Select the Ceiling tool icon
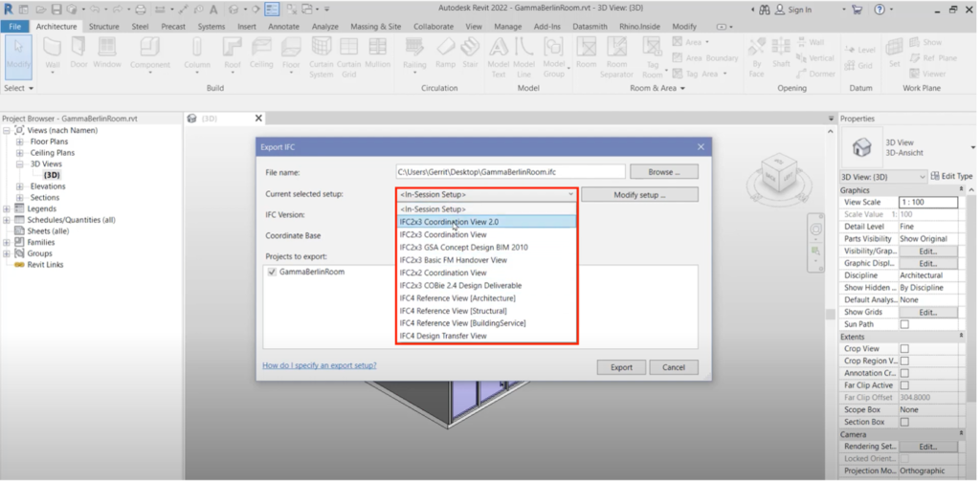The height and width of the screenshot is (482, 980). click(x=260, y=47)
